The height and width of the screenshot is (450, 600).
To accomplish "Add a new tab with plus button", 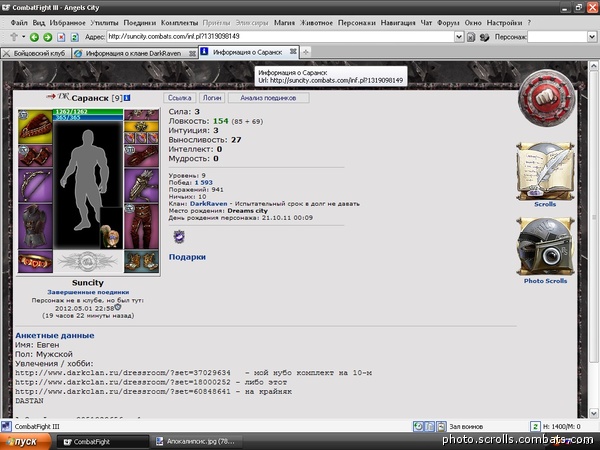I will tap(305, 52).
